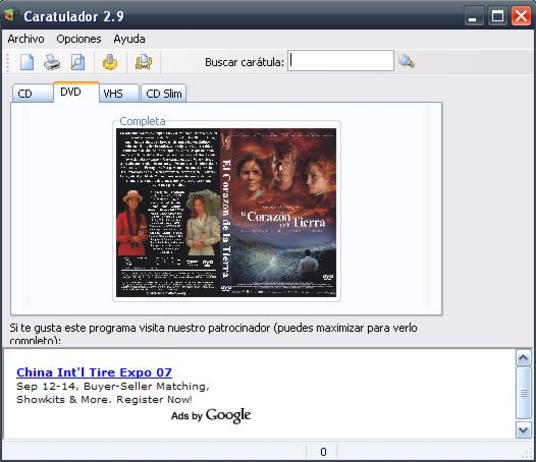The image size is (536, 462).
Task: Click the ad panel scrollbar thumb
Action: (x=523, y=393)
